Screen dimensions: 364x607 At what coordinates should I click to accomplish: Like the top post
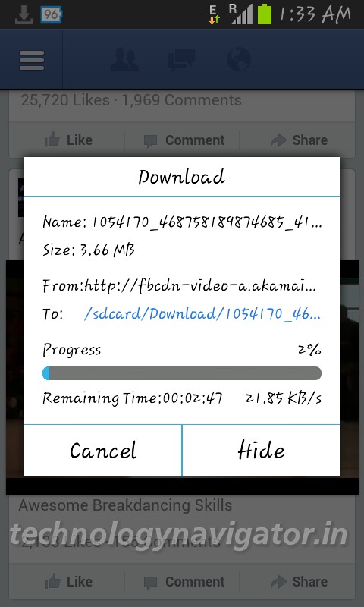[68, 140]
